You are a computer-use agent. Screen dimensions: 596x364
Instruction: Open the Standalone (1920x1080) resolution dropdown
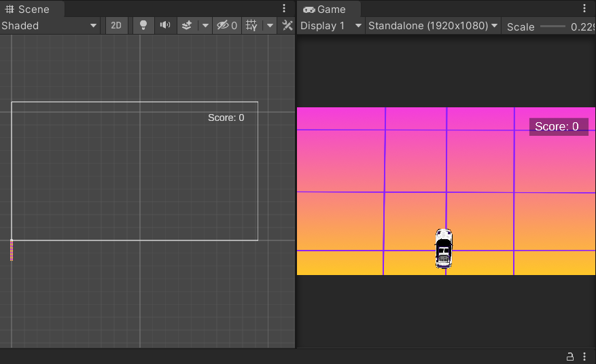click(x=433, y=26)
